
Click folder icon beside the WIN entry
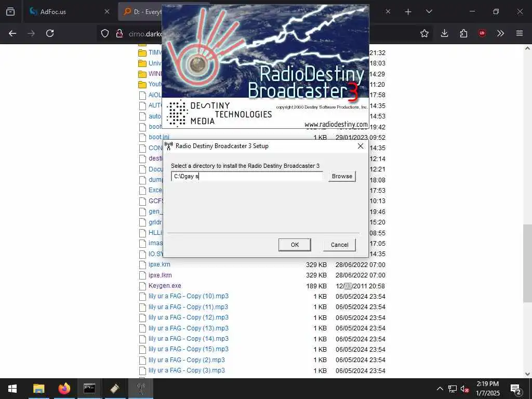(142, 74)
